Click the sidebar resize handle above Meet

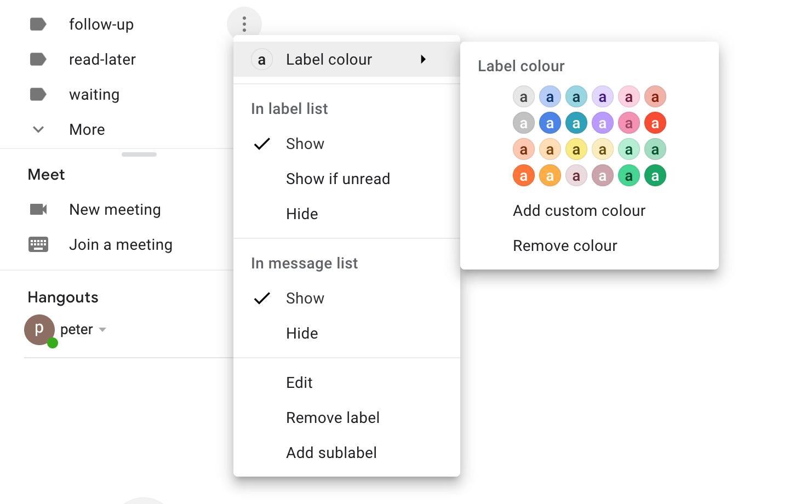(x=139, y=154)
